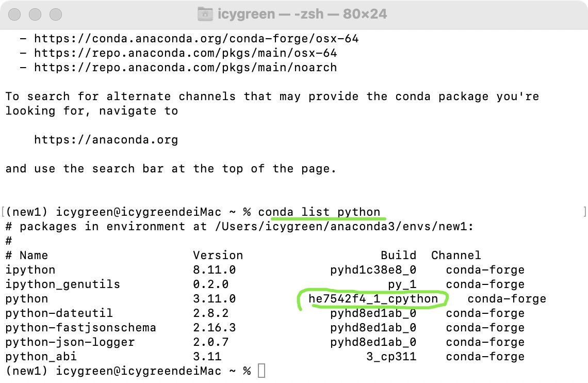Viewport: 588px width, 383px height.
Task: Click the ipython package name
Action: click(30, 269)
